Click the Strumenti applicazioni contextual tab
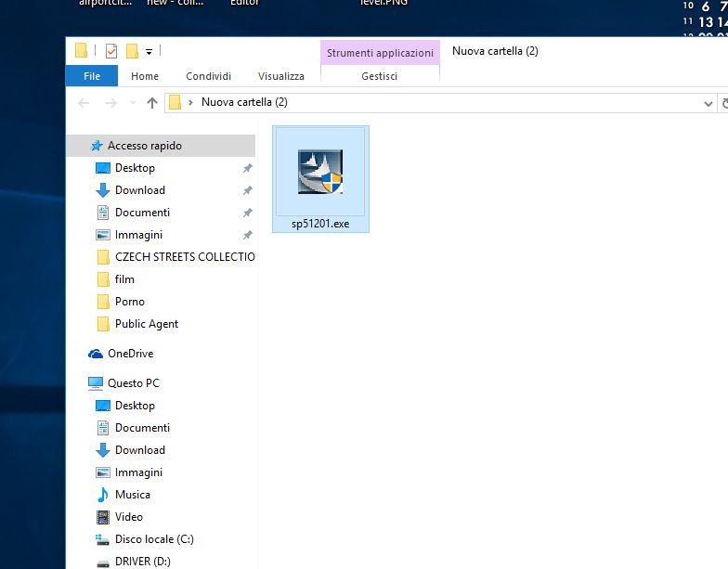 (380, 53)
